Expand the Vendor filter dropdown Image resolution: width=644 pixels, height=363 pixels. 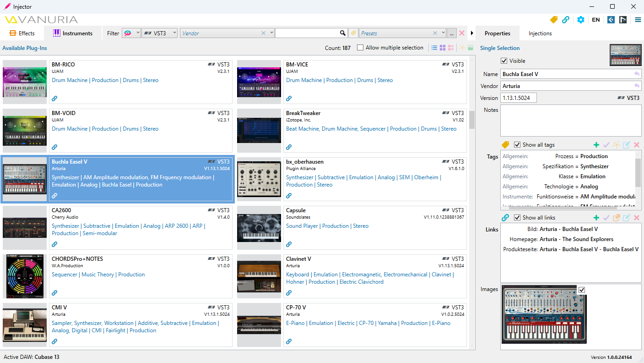click(271, 33)
